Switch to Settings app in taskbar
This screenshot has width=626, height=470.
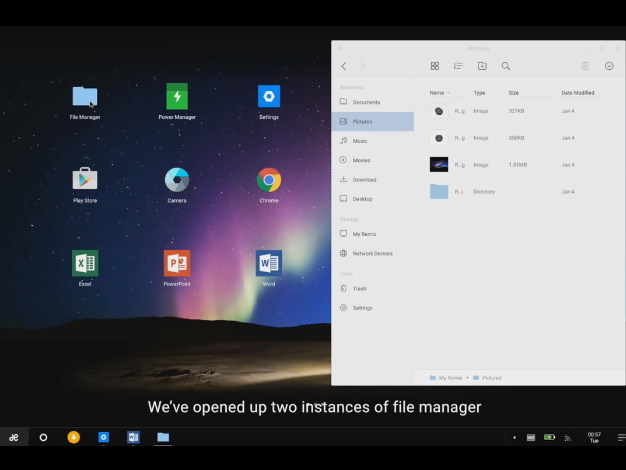click(x=103, y=437)
